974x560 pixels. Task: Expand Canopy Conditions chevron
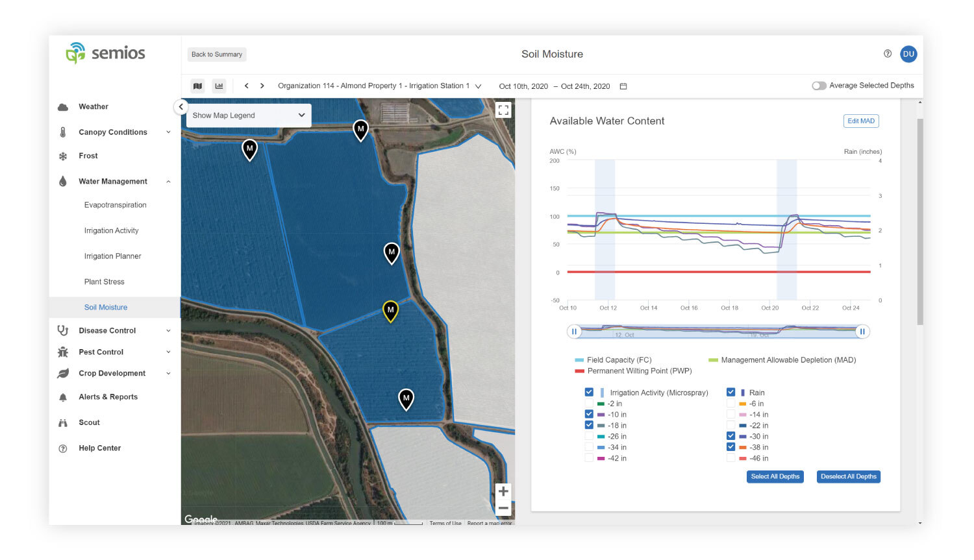pyautogui.click(x=168, y=132)
